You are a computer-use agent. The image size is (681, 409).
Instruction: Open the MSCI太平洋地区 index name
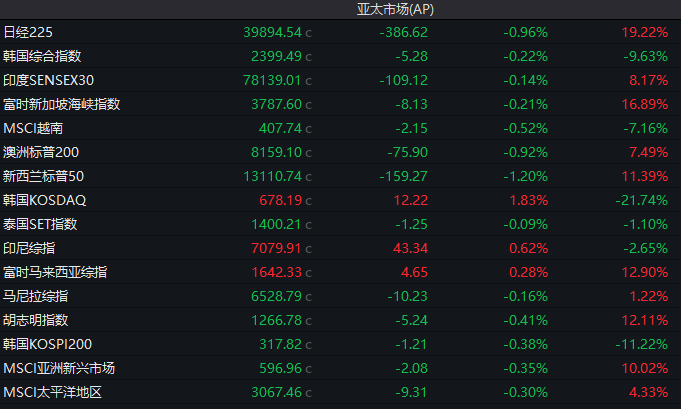click(x=53, y=392)
